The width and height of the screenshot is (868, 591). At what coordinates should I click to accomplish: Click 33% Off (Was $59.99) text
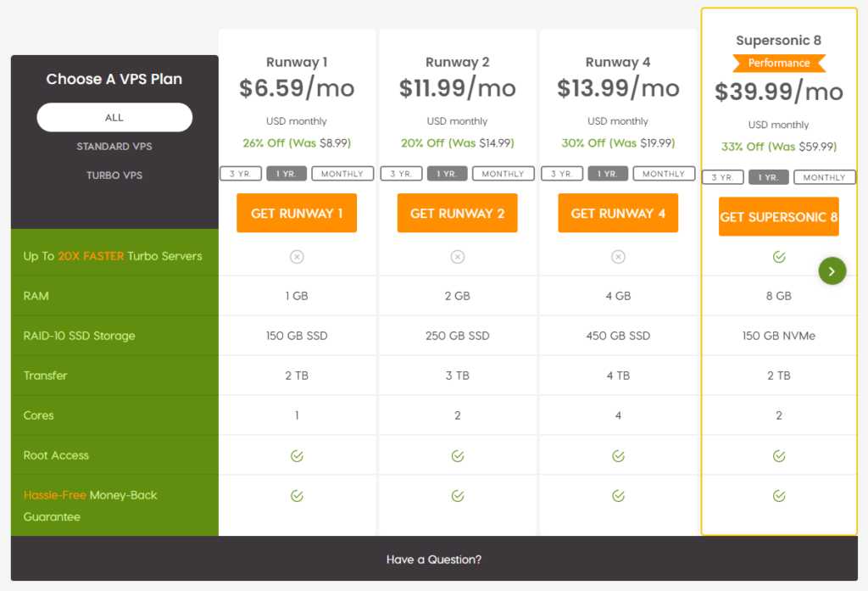779,147
